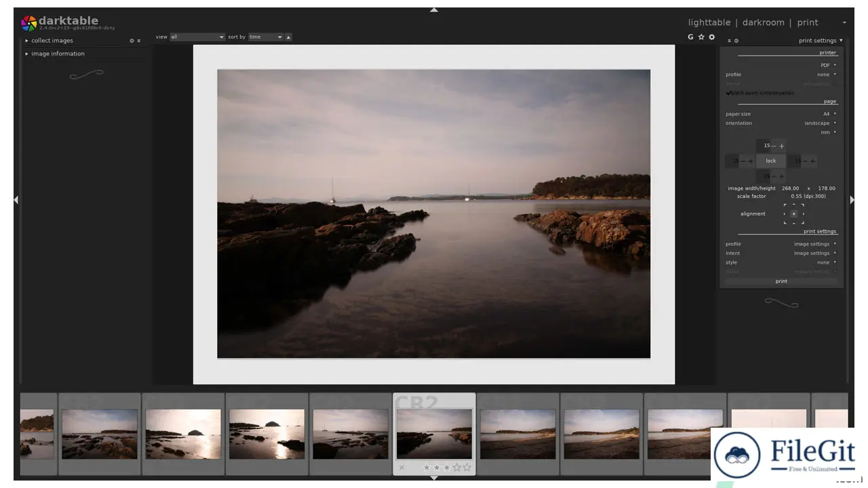This screenshot has height=488, width=868.
Task: Open style dropdown showing none
Action: click(781, 262)
